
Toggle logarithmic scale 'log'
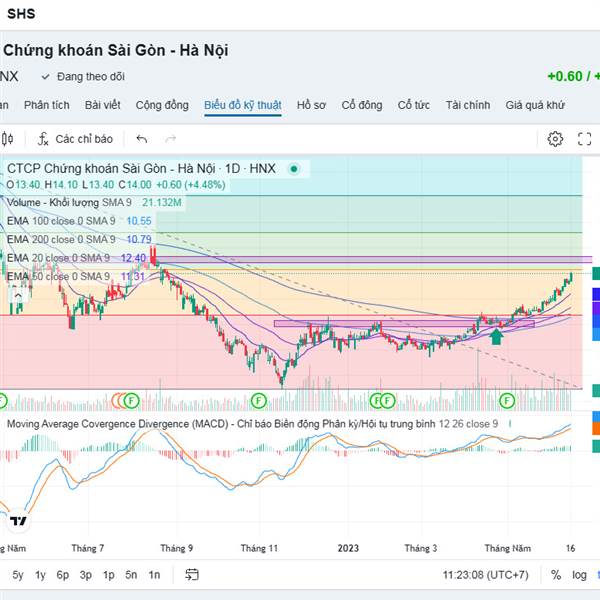click(x=579, y=575)
